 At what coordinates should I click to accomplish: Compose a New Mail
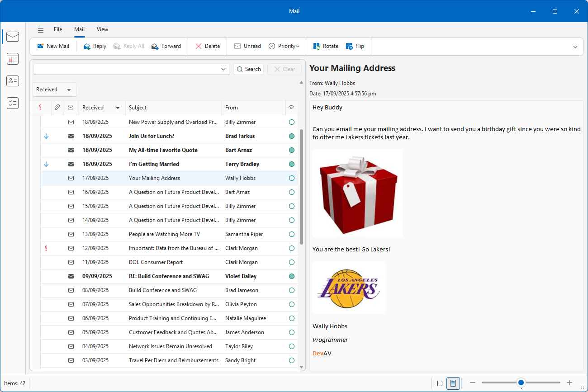coord(53,46)
